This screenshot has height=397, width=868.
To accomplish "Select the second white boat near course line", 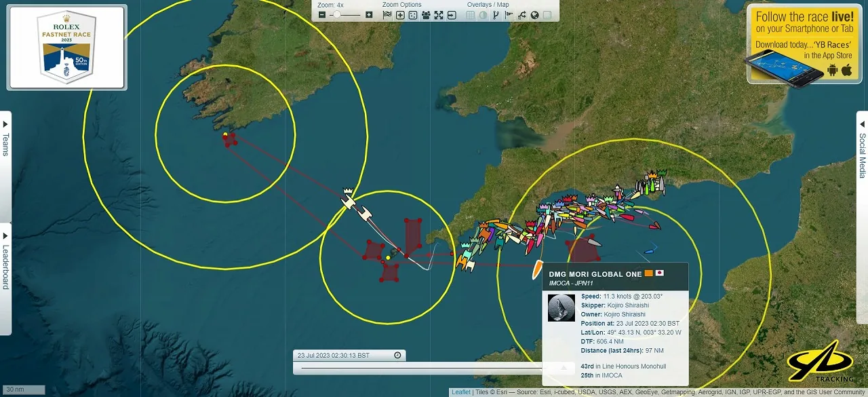I will (x=364, y=213).
